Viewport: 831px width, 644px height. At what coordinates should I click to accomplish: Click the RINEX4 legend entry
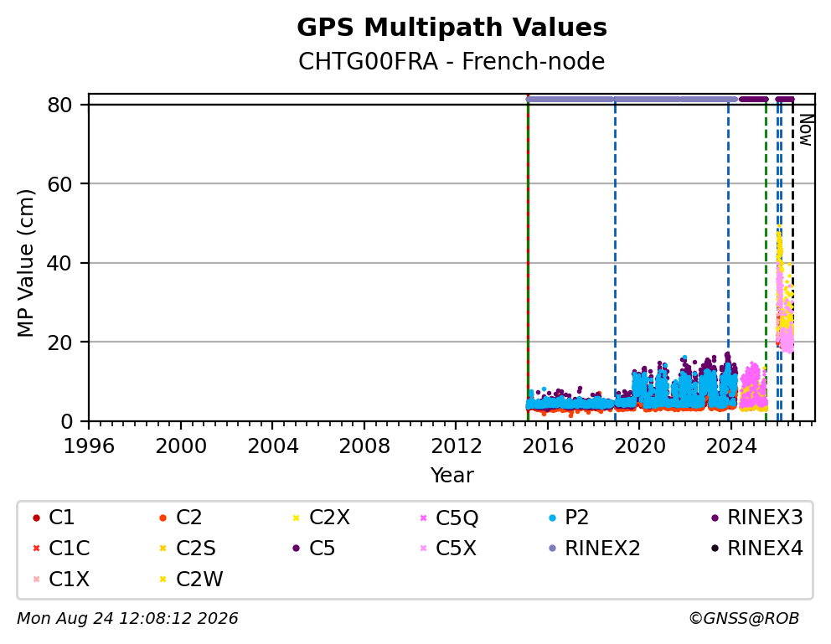click(x=756, y=549)
